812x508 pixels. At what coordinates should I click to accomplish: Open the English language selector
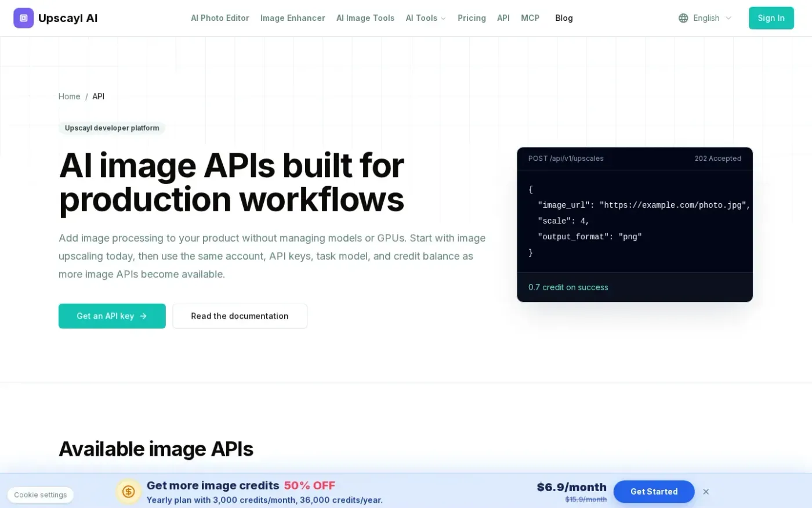(705, 18)
